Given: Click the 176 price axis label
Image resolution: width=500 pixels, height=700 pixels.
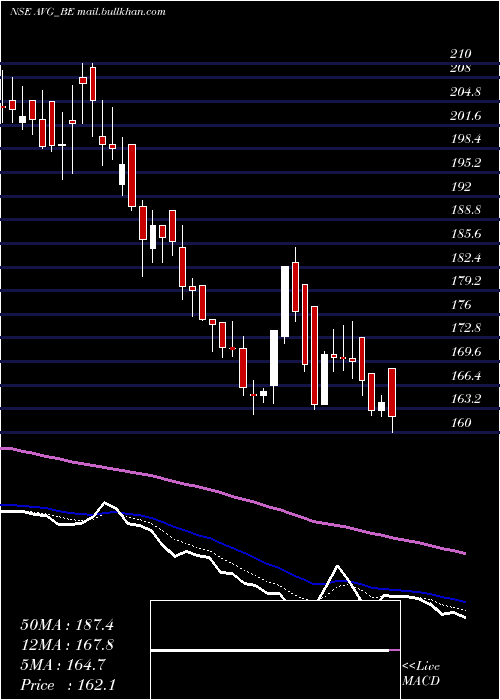Looking at the screenshot, I should (x=460, y=304).
